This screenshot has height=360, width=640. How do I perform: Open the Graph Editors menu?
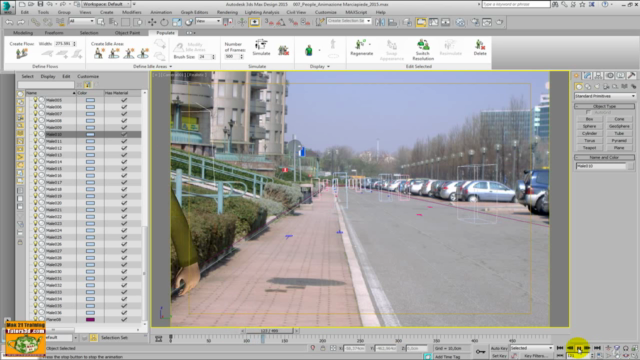(194, 13)
